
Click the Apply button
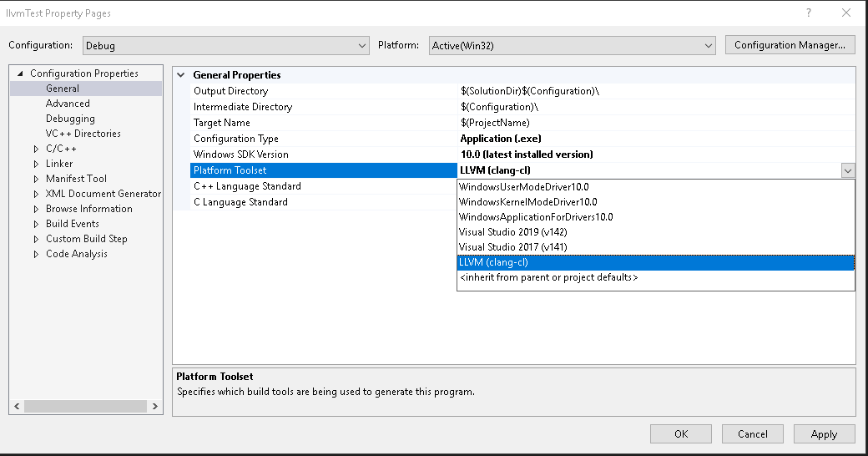pos(824,433)
